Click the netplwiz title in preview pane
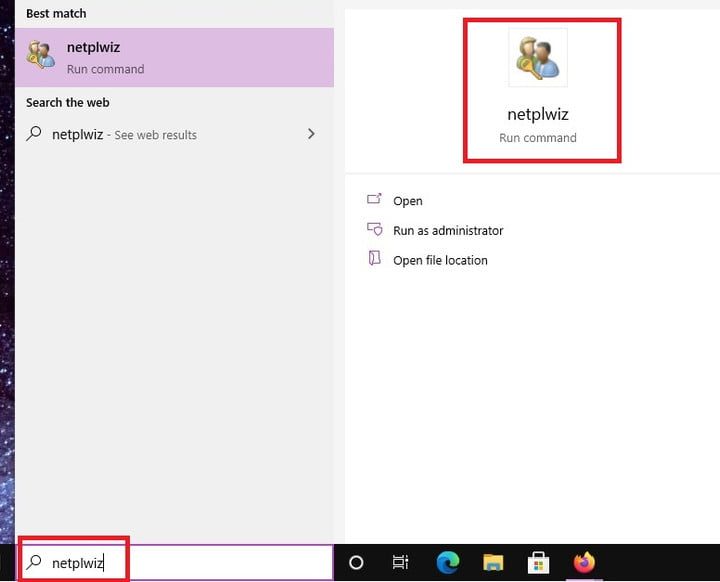 coord(538,114)
